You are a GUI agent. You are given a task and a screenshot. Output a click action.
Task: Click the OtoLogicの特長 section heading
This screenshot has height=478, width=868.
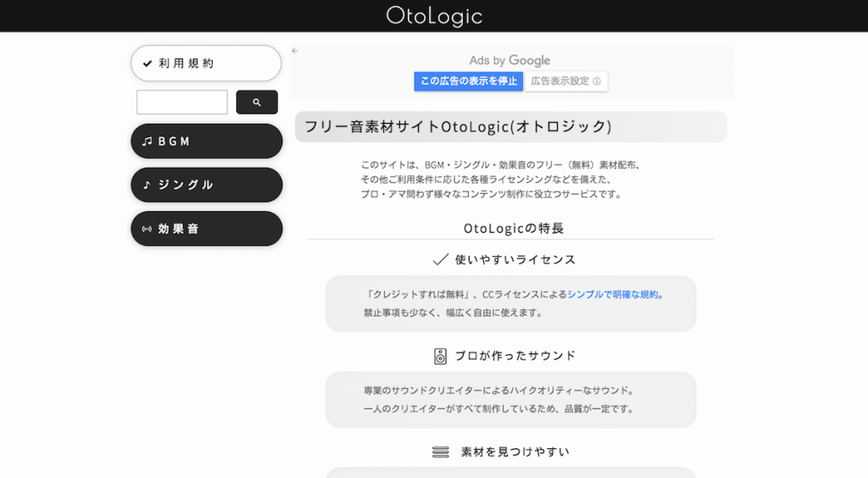514,228
